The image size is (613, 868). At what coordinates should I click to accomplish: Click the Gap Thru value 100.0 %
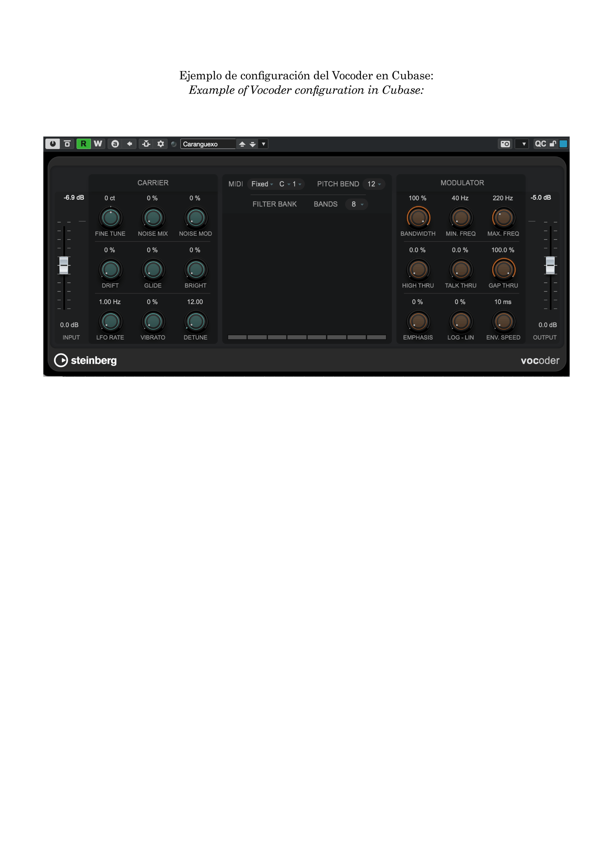click(503, 250)
